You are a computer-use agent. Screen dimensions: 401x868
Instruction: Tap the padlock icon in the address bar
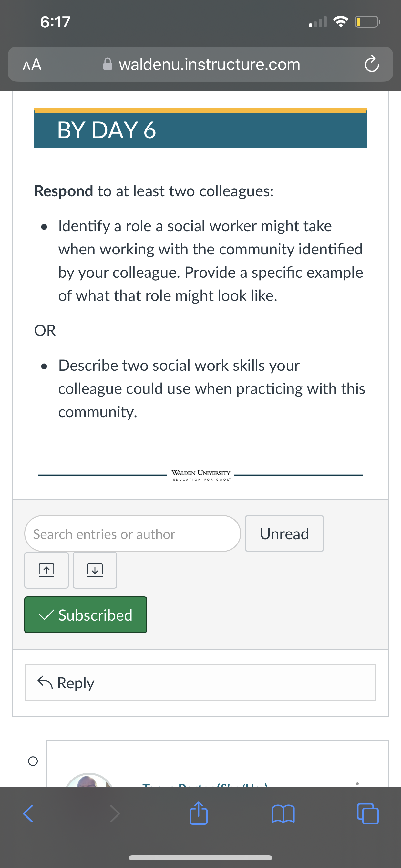pyautogui.click(x=108, y=64)
